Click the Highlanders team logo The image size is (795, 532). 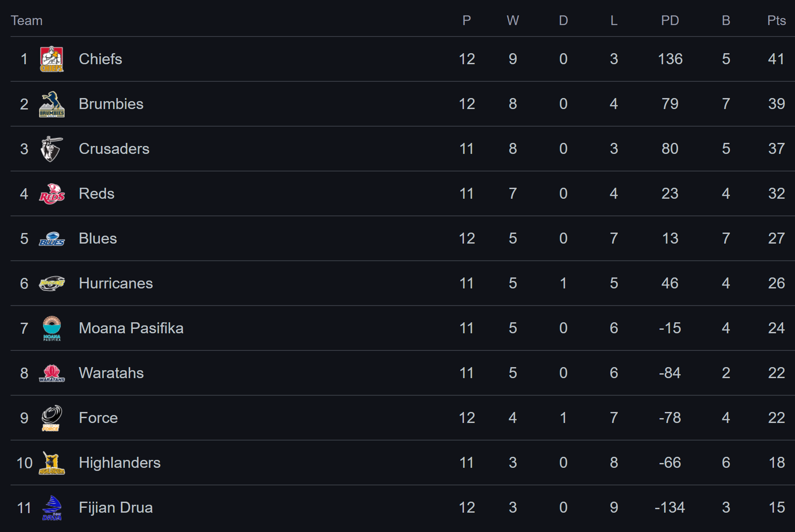[x=52, y=463]
